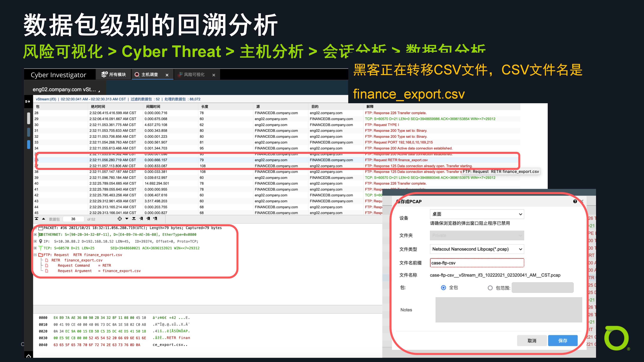Click the third reverse-arrow toolbar icon

(x=155, y=219)
